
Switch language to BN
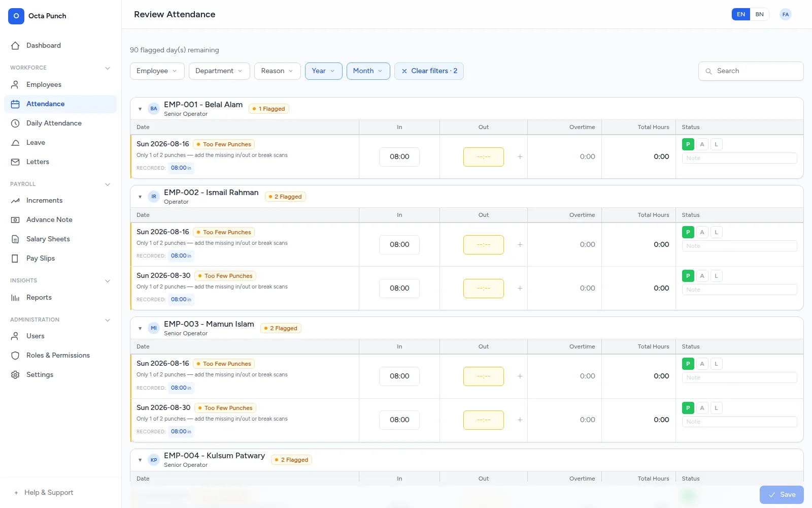tap(759, 14)
